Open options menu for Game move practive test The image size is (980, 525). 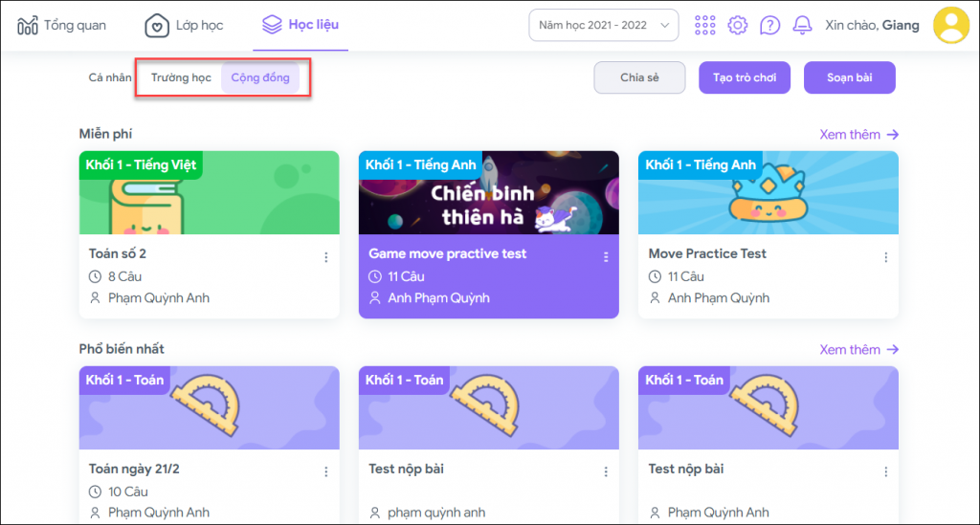tap(605, 257)
